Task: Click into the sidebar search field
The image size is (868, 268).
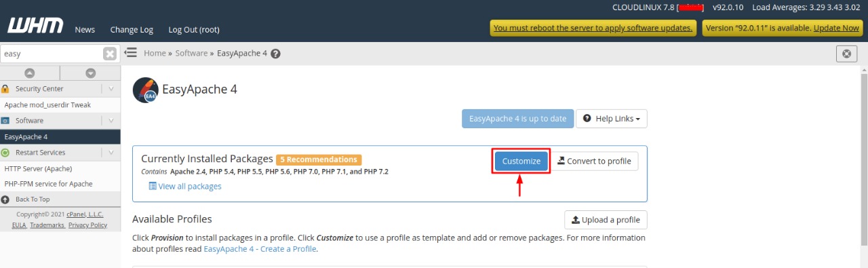Action: point(52,54)
